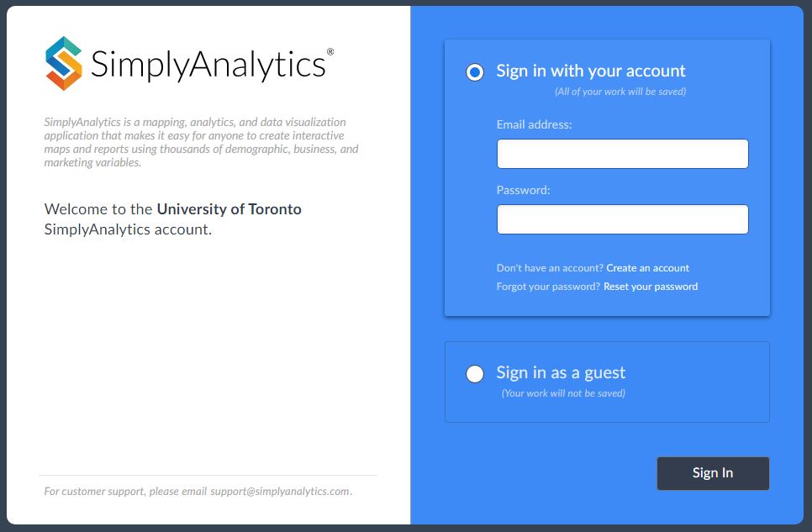Follow the 'Reset your password' link

click(x=650, y=287)
